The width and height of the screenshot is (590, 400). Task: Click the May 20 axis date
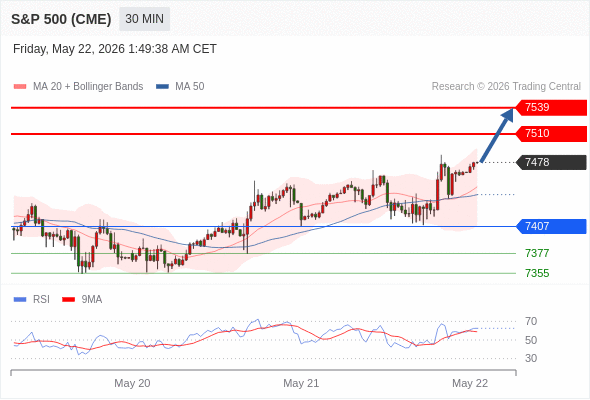(x=132, y=383)
